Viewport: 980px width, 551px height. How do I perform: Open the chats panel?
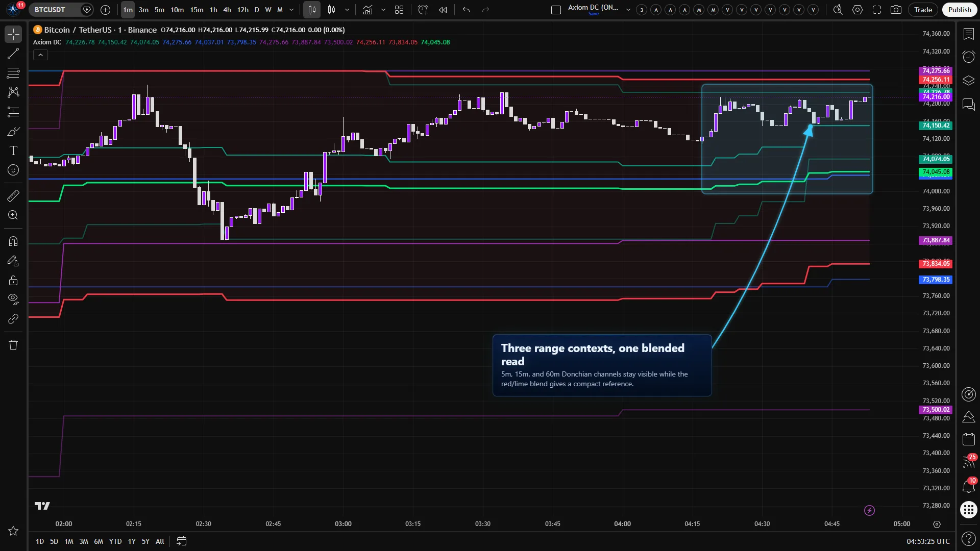[x=968, y=105]
